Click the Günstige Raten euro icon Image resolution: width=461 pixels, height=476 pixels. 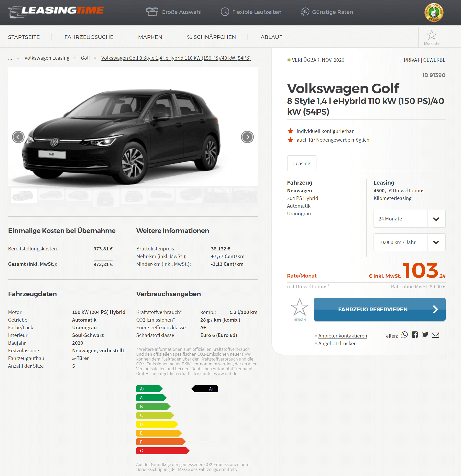coord(305,12)
